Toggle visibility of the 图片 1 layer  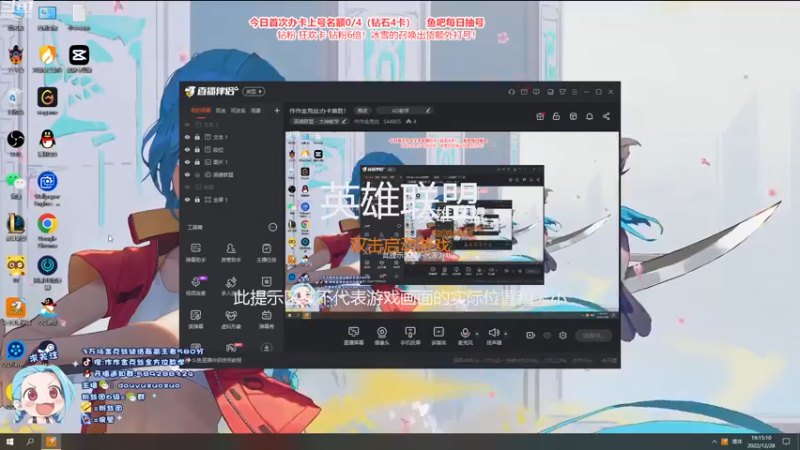pos(187,162)
